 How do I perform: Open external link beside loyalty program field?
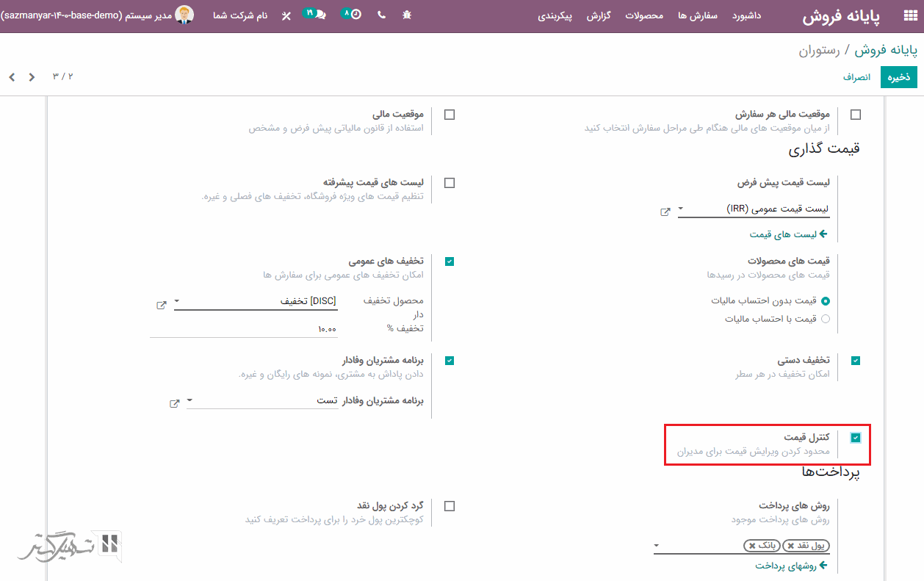174,404
